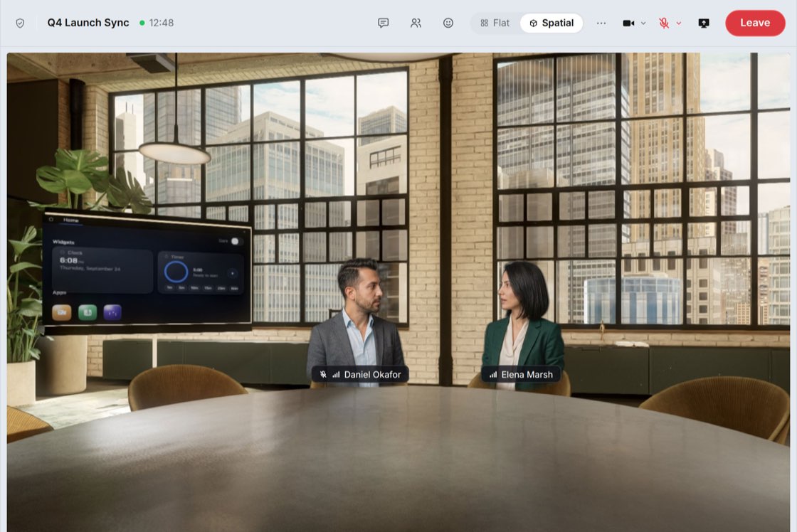
Task: Click Elena Marsh's signal strength icon
Action: tap(493, 375)
